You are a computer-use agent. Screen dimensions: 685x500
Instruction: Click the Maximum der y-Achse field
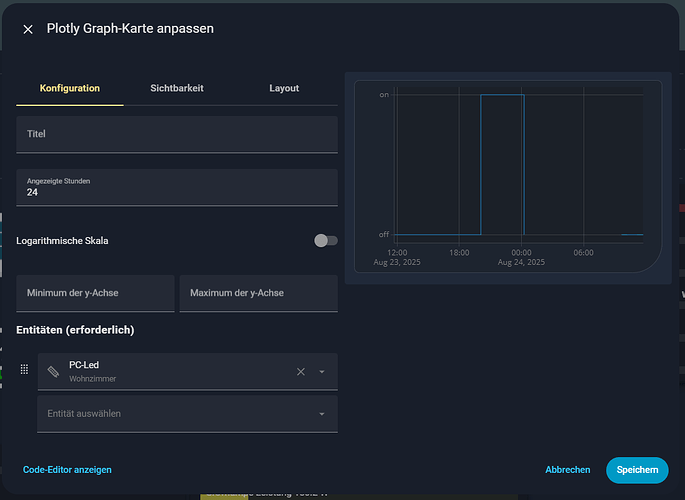coord(258,293)
